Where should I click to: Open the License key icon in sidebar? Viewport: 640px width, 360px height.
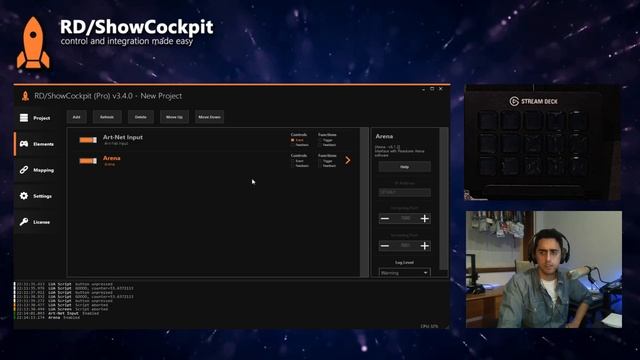tap(24, 222)
